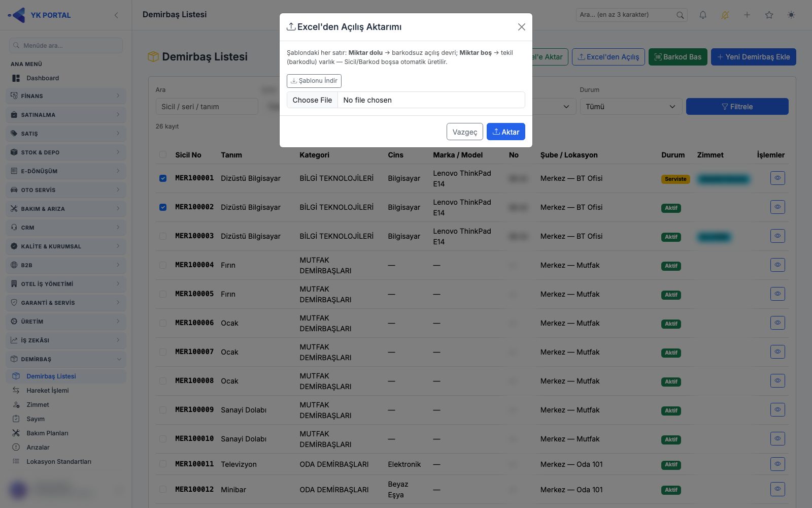This screenshot has width=812, height=508.
Task: Check the MER100003 row checkbox
Action: click(x=163, y=236)
